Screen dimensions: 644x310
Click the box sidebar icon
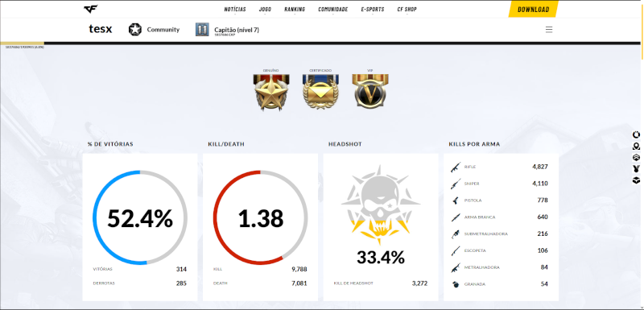point(636,180)
